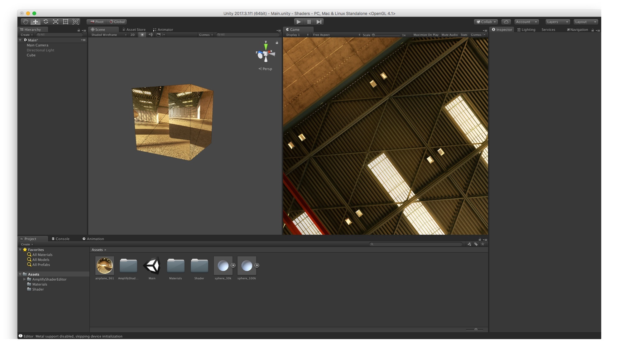
Task: Click the Play button
Action: [x=298, y=21]
